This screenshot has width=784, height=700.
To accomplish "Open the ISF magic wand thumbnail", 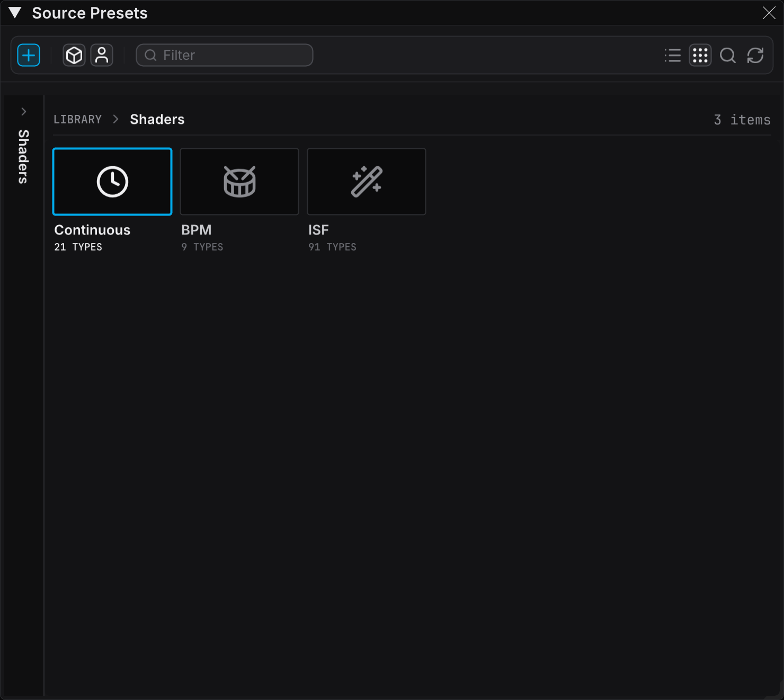I will click(x=367, y=182).
